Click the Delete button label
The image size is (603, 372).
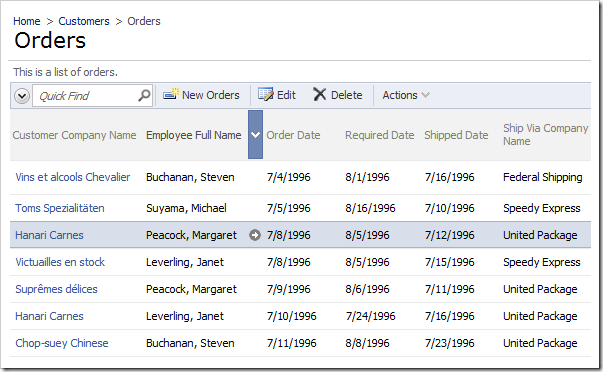(346, 95)
